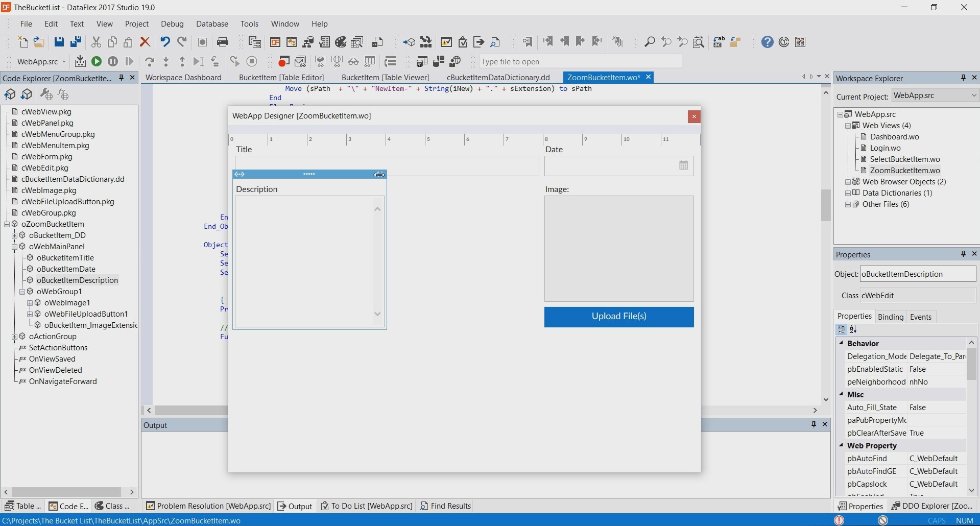Click the Pause execution icon
Viewport: 980px width, 526px height.
[x=113, y=62]
